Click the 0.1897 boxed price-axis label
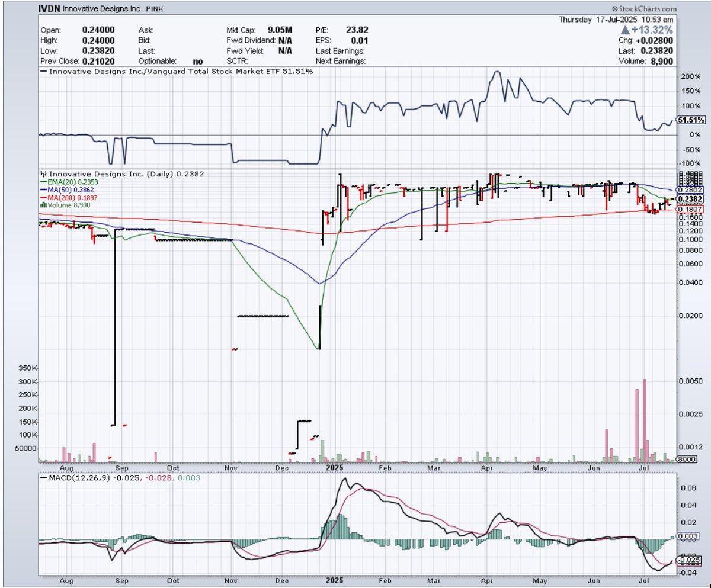Screen dimensions: 711x588 [x=691, y=209]
